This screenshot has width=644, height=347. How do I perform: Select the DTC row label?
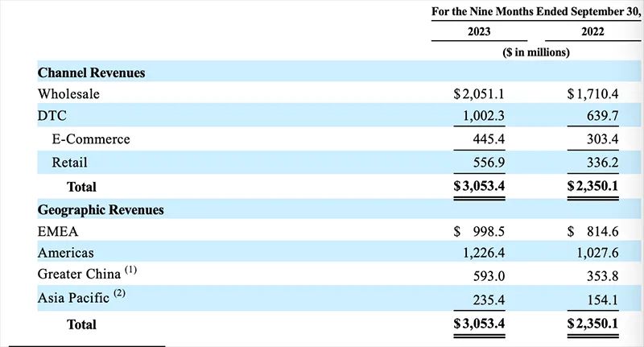(52, 116)
